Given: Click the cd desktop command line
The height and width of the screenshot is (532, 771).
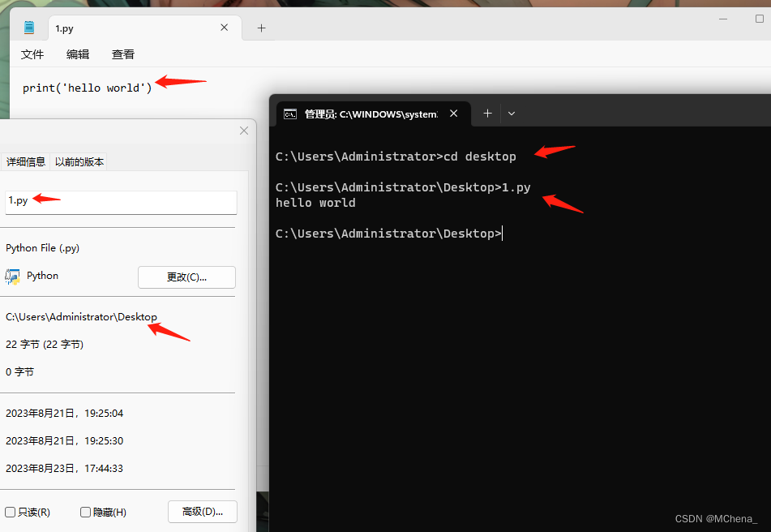Looking at the screenshot, I should [396, 157].
